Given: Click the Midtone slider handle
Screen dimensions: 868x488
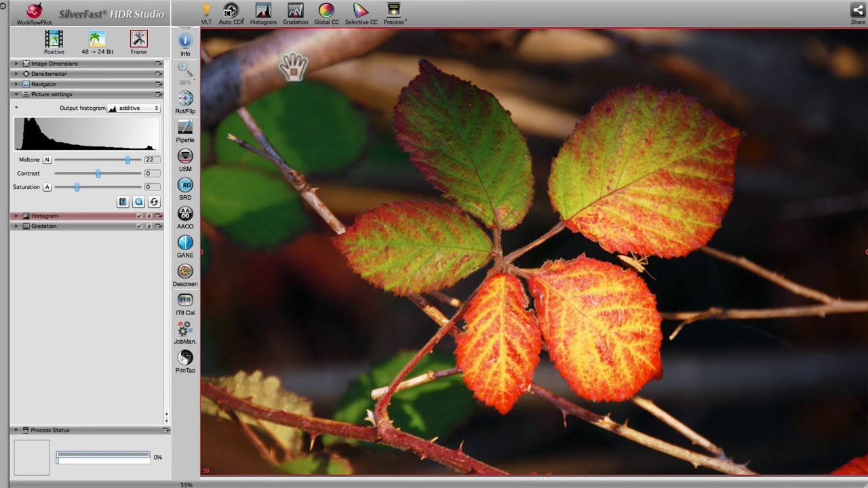Looking at the screenshot, I should 127,160.
